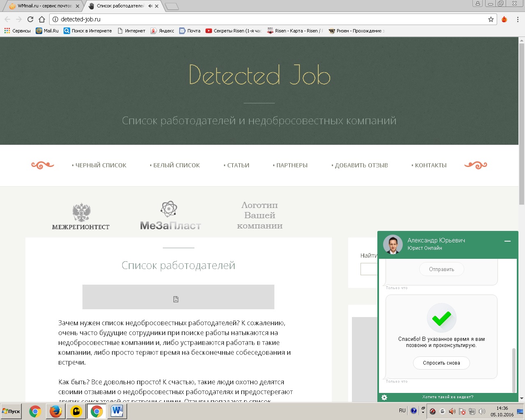
Task: Open first Chrome icon in taskbar
Action: (35, 411)
